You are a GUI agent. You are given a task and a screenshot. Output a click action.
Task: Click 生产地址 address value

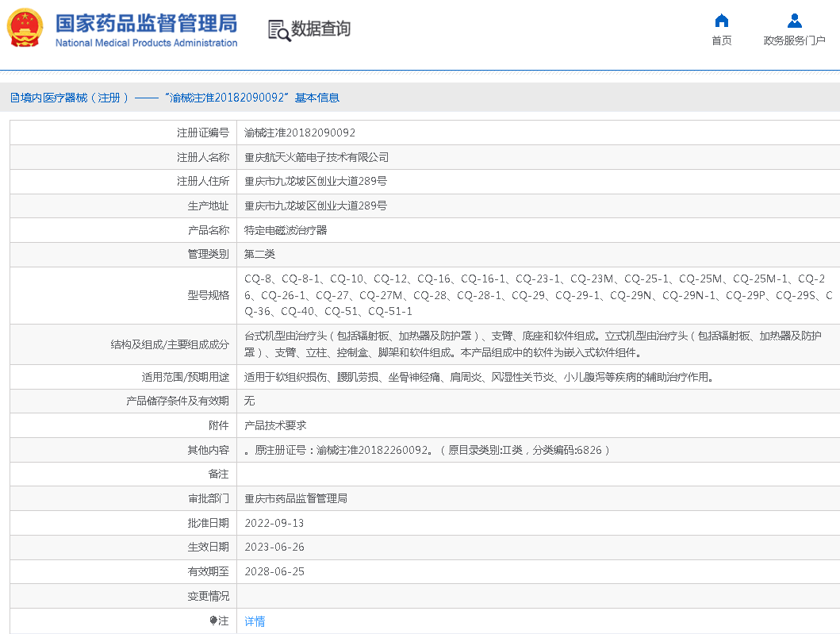316,206
